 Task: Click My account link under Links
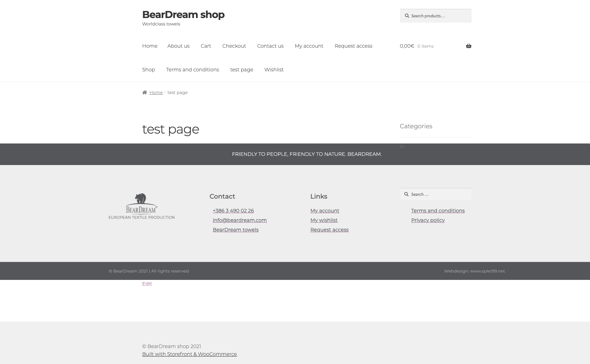[x=325, y=211]
